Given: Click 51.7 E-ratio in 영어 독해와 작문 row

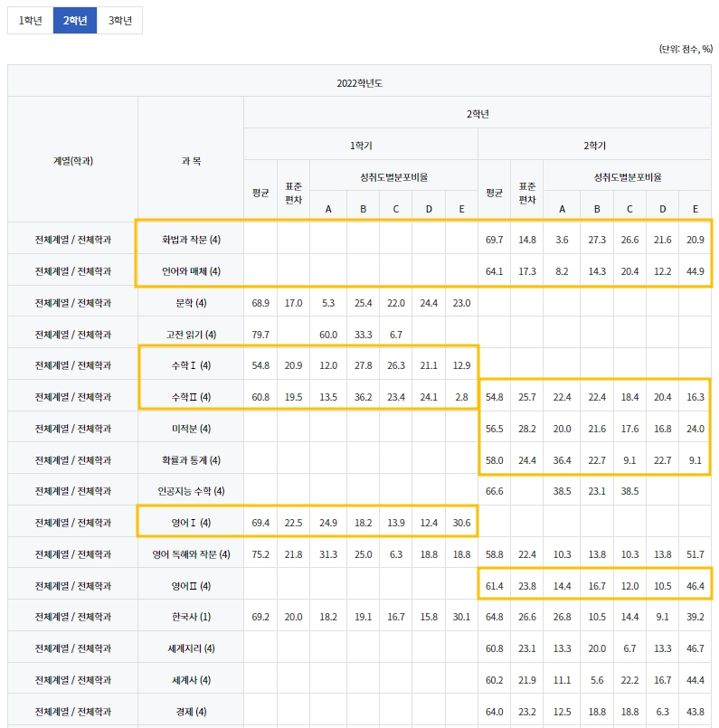Looking at the screenshot, I should coord(695,553).
